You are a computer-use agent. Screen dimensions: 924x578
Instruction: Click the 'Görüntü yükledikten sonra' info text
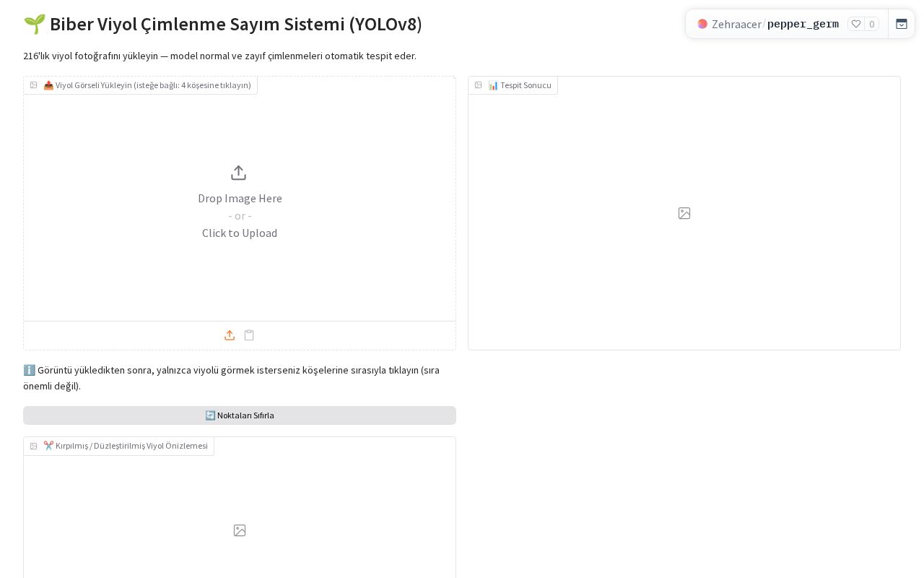[231, 378]
